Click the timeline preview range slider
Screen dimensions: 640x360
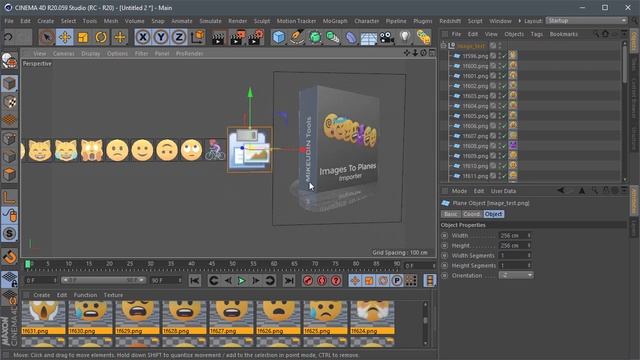pos(103,280)
